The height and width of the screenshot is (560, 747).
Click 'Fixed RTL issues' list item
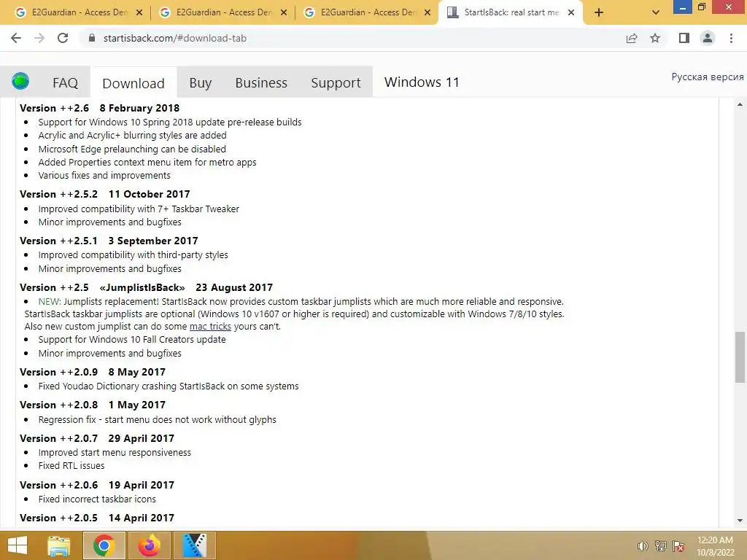pyautogui.click(x=71, y=466)
